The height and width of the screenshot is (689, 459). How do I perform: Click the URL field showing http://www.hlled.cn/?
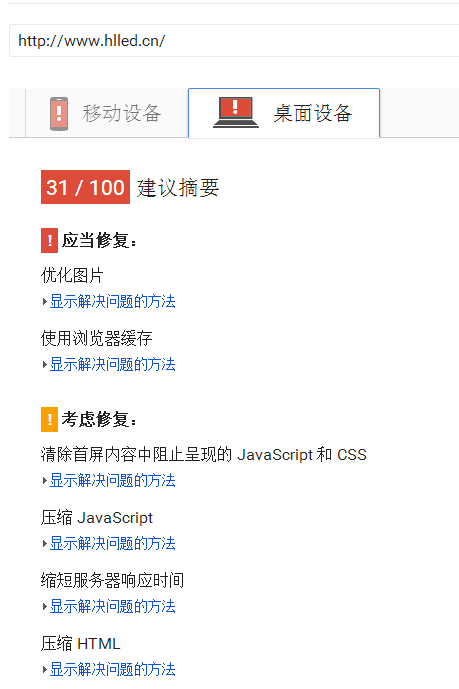point(234,40)
